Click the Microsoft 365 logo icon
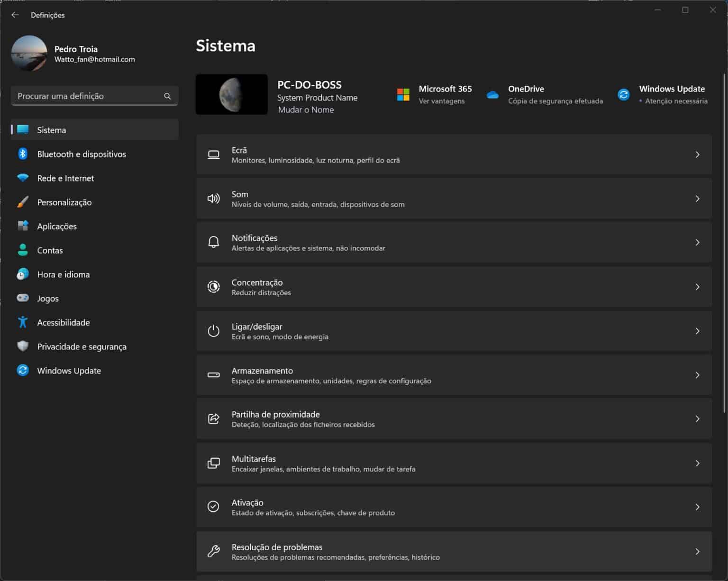The height and width of the screenshot is (581, 728). (403, 95)
